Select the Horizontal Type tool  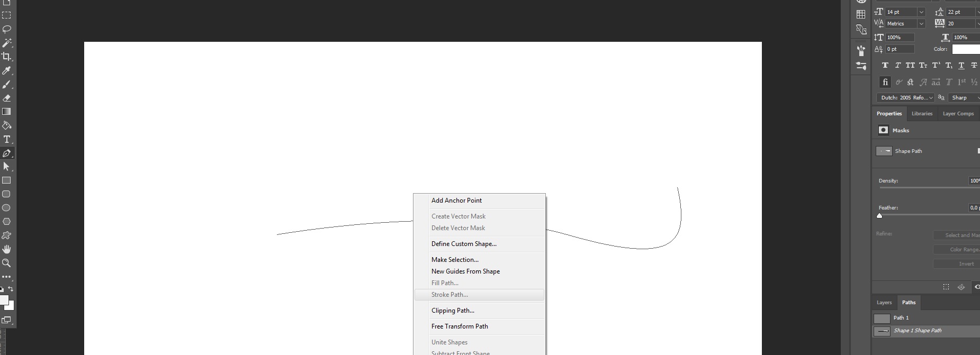(6, 139)
